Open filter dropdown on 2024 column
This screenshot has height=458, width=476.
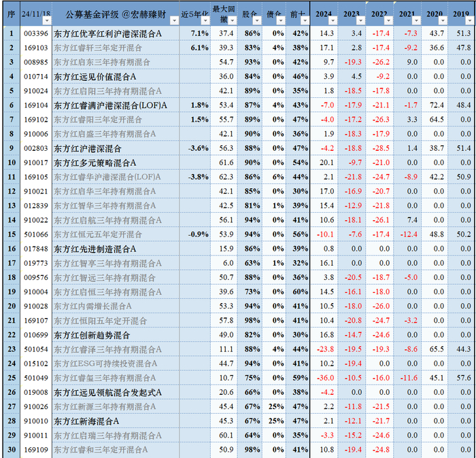(333, 20)
